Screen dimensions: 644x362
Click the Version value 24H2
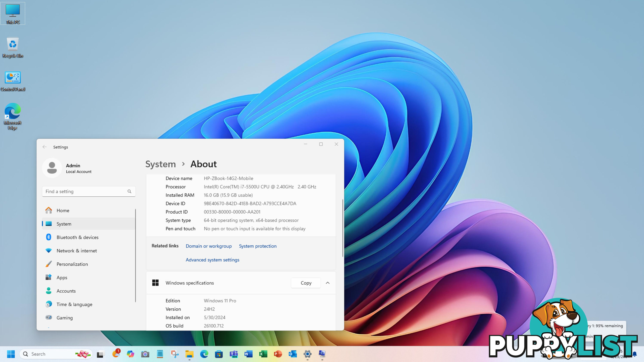(x=209, y=309)
